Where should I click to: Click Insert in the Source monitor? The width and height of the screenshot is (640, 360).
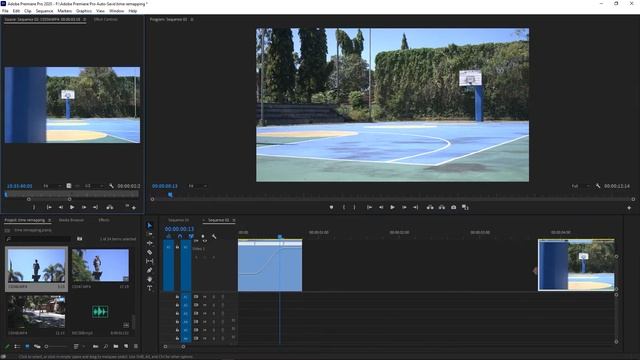click(x=110, y=207)
